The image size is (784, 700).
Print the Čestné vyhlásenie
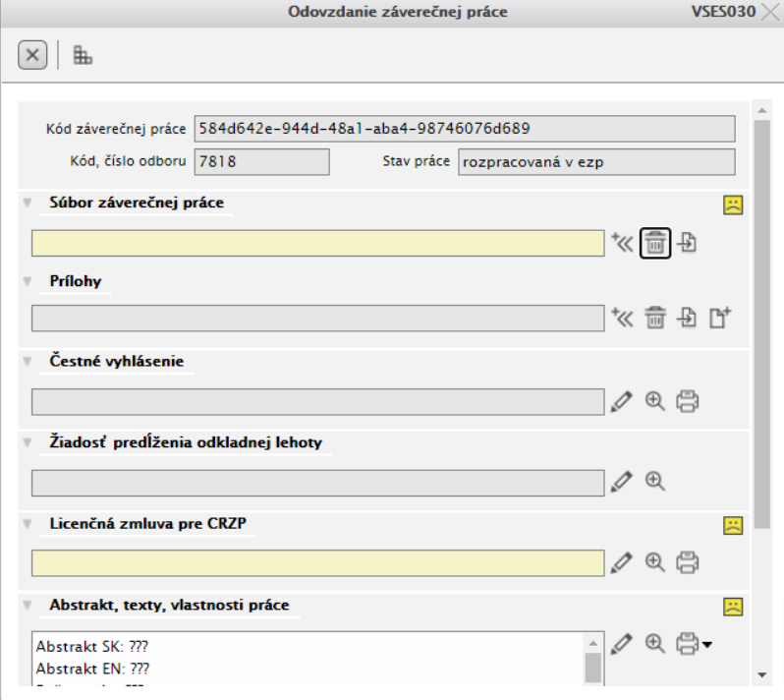(x=688, y=401)
